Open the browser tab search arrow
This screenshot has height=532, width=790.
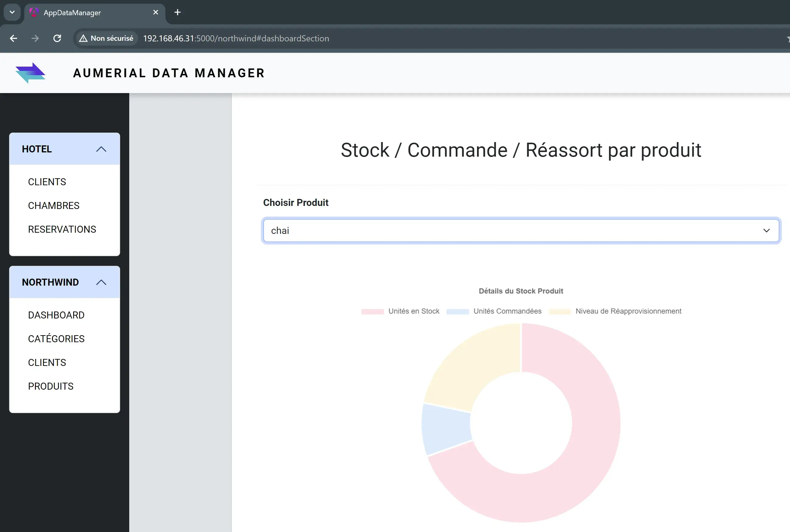[x=12, y=12]
